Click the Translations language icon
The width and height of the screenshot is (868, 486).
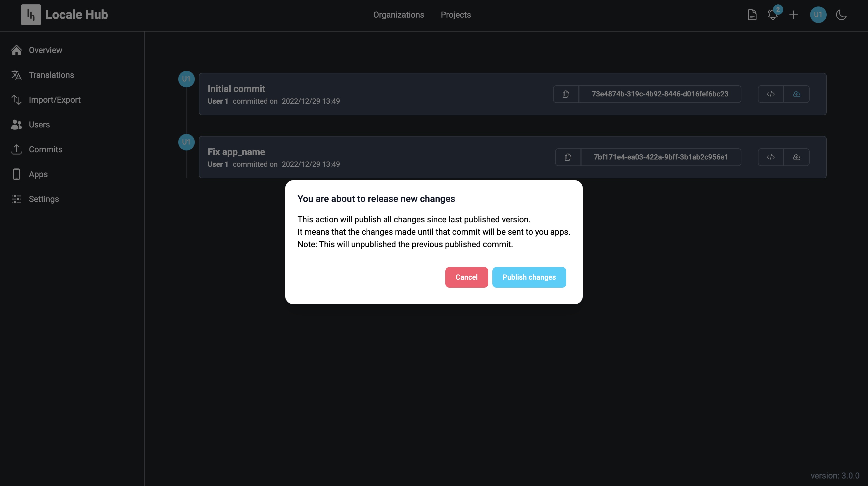tap(17, 75)
